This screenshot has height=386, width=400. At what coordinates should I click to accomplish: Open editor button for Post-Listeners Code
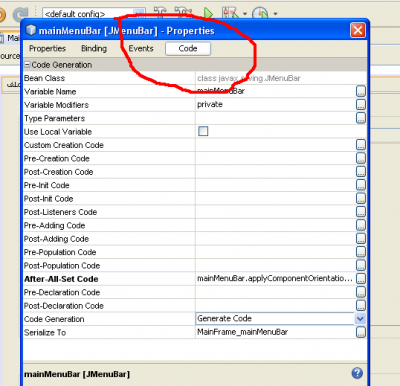(x=361, y=212)
